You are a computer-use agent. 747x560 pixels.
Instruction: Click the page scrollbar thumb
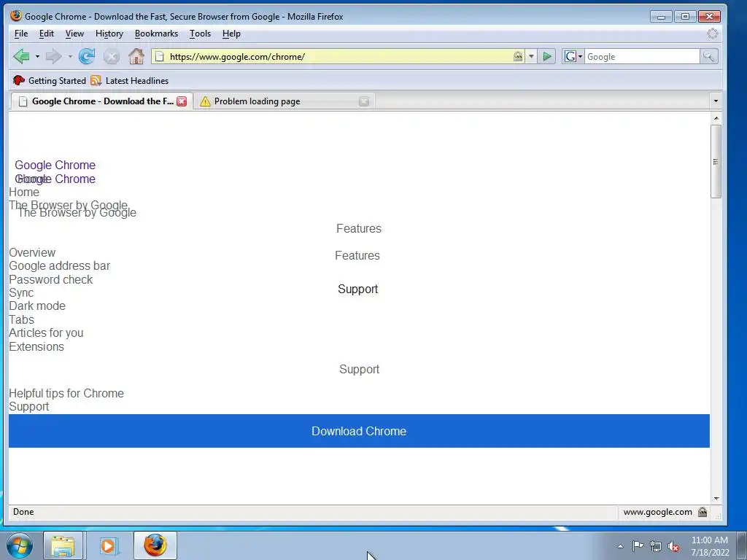[716, 161]
